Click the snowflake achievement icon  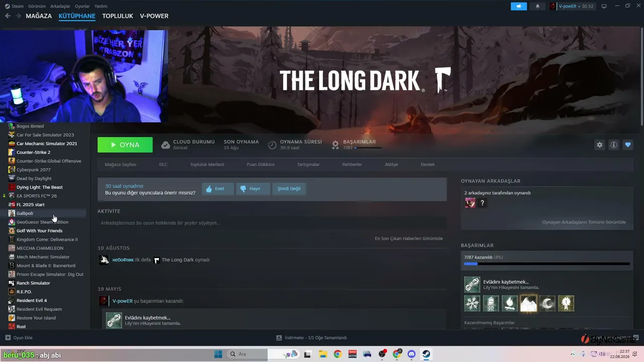tap(472, 303)
